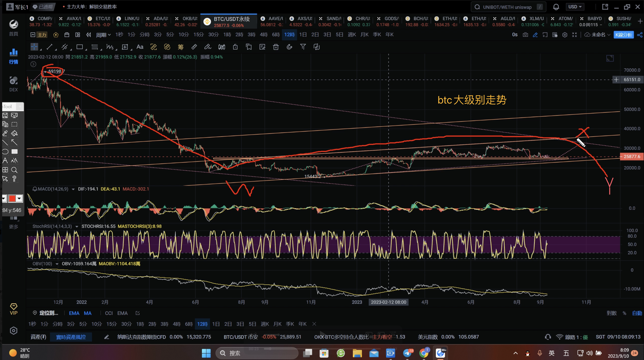
Task: Select rectangle shape drawing tool
Action: point(79,47)
